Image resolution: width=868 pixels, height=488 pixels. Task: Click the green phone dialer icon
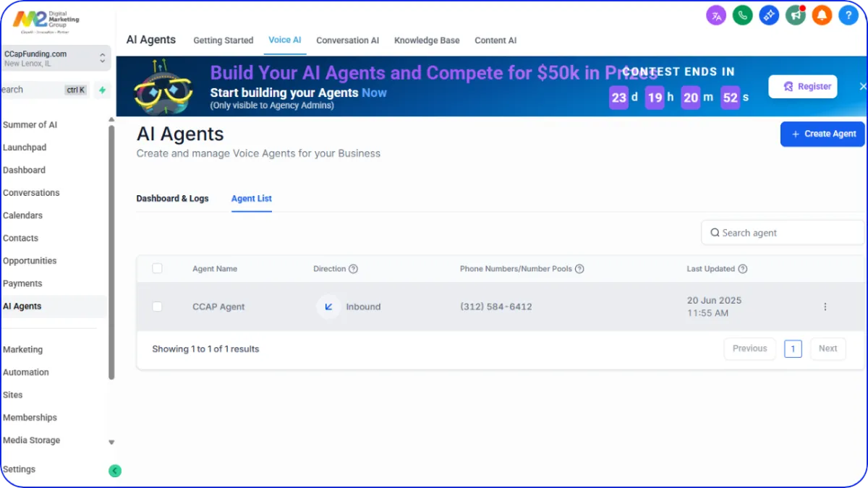743,15
